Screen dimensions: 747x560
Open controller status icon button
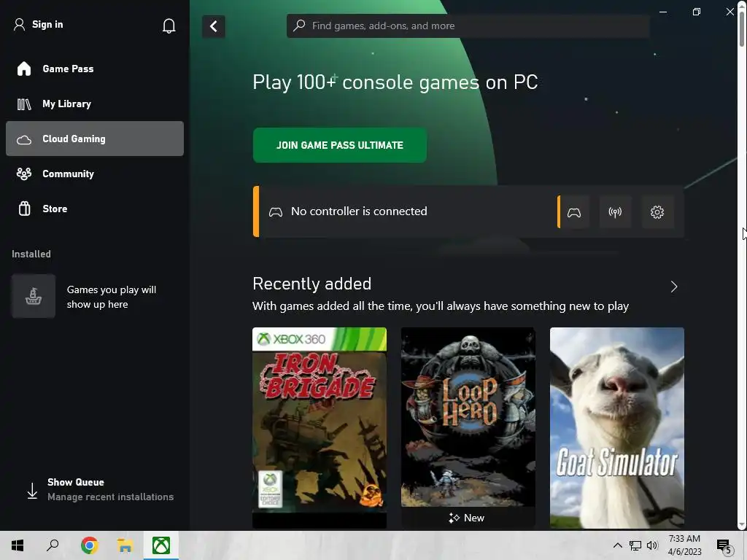click(574, 212)
